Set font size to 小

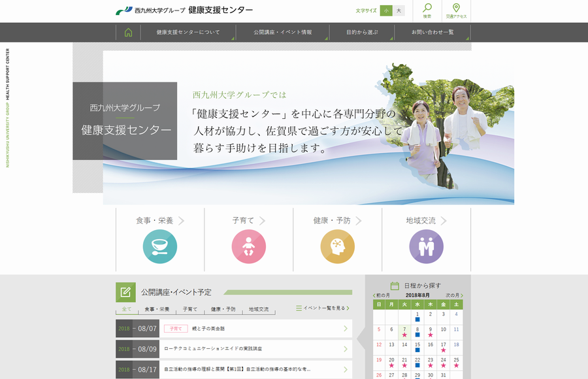pyautogui.click(x=386, y=10)
